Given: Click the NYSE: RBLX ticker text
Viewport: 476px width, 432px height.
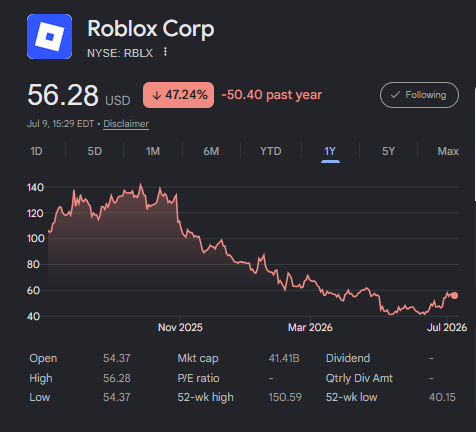Looking at the screenshot, I should point(120,53).
